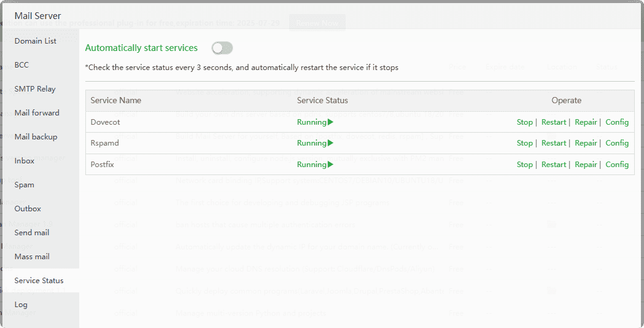Viewport: 644px width, 328px height.
Task: Click Operate column header
Action: [x=567, y=100]
